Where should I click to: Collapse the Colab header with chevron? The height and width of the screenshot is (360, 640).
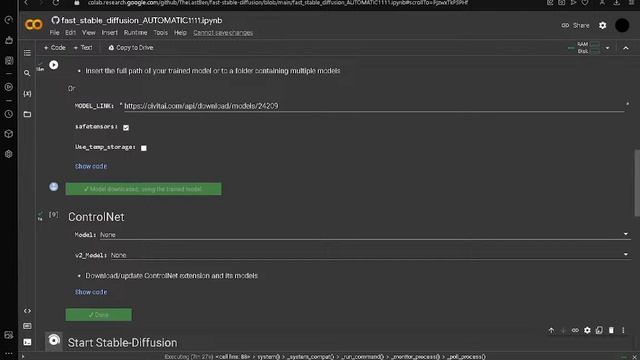point(626,48)
